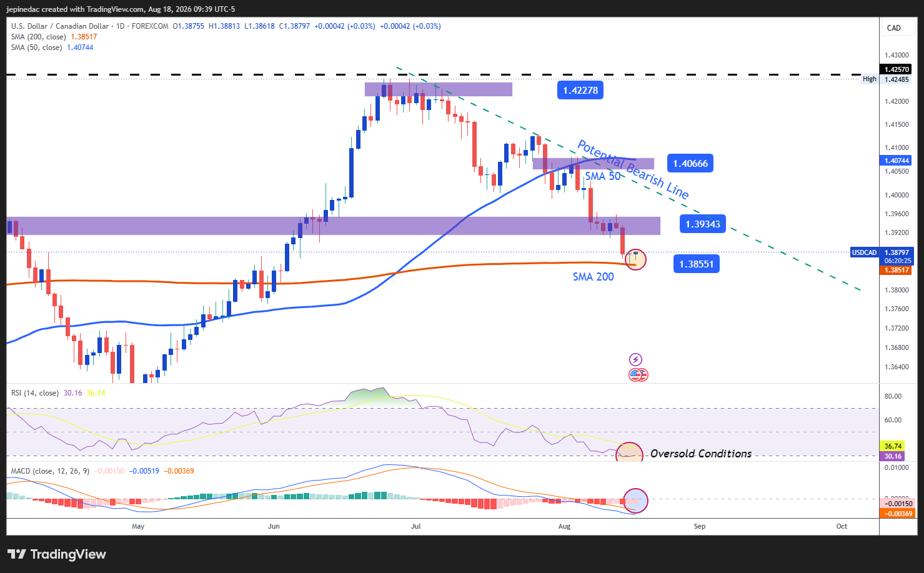Click the Jul label on the time axis

416,526
